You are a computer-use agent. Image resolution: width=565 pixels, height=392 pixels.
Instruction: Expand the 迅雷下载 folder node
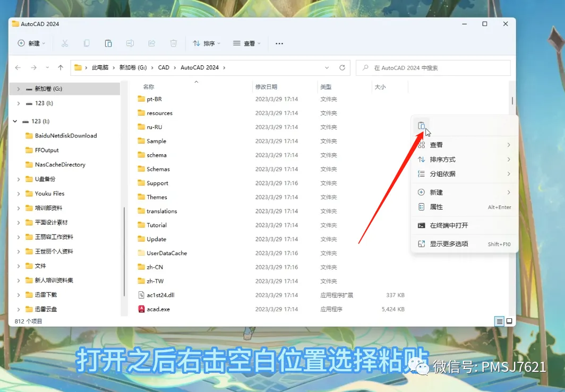click(19, 294)
